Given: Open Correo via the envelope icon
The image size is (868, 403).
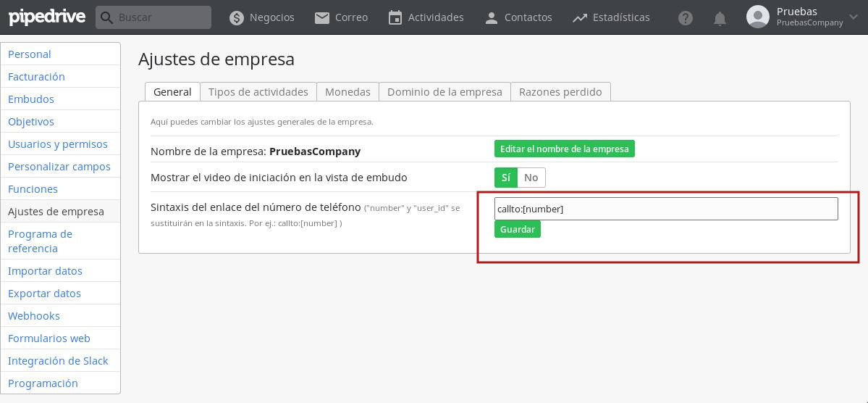Looking at the screenshot, I should coord(322,17).
